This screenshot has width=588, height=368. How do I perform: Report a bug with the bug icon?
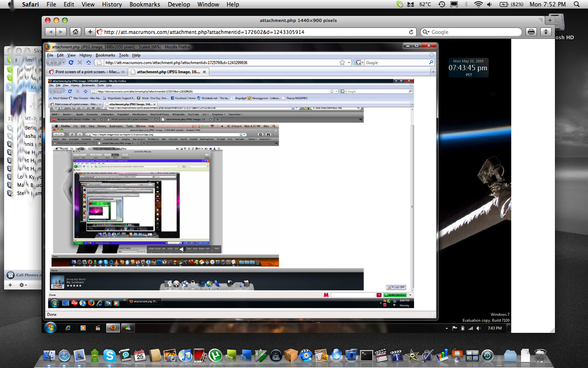click(546, 32)
